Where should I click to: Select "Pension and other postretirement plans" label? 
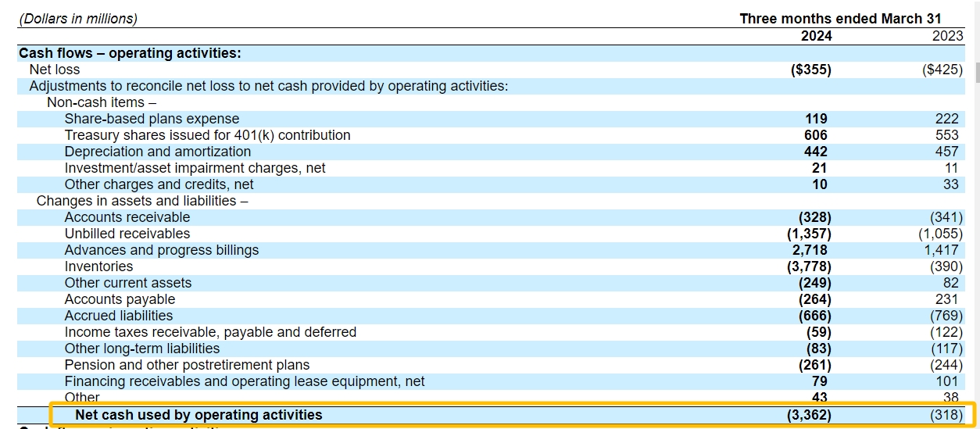pos(188,365)
